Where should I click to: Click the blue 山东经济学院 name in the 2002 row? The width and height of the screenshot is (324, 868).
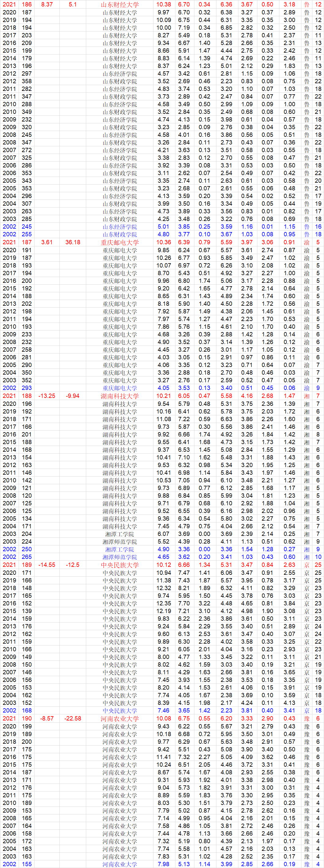point(120,227)
